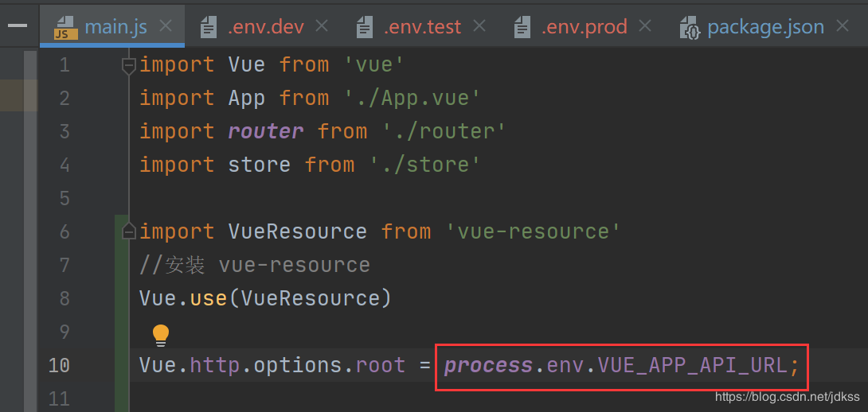Collapse the import block at line 1
This screenshot has width=868, height=412.
click(128, 66)
